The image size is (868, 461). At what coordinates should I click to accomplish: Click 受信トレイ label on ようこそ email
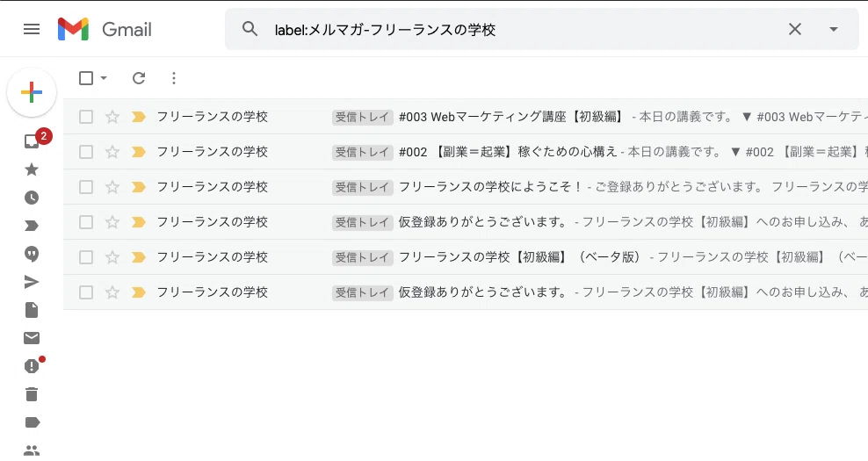click(x=363, y=188)
